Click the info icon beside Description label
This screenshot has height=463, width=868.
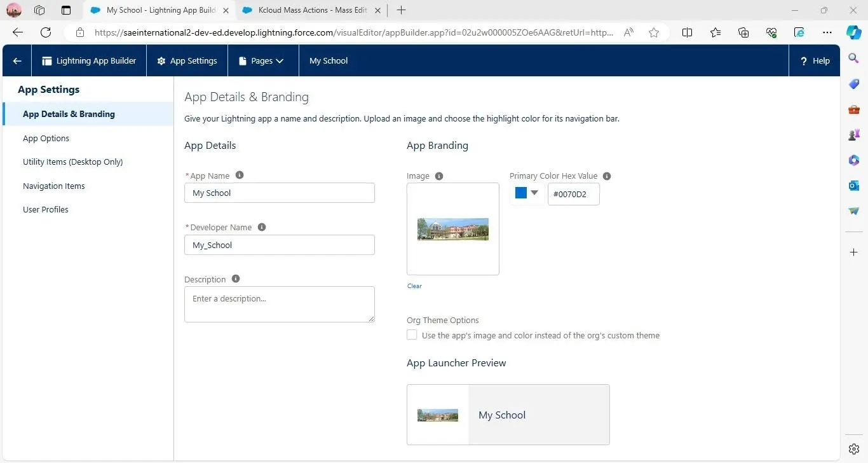click(236, 279)
